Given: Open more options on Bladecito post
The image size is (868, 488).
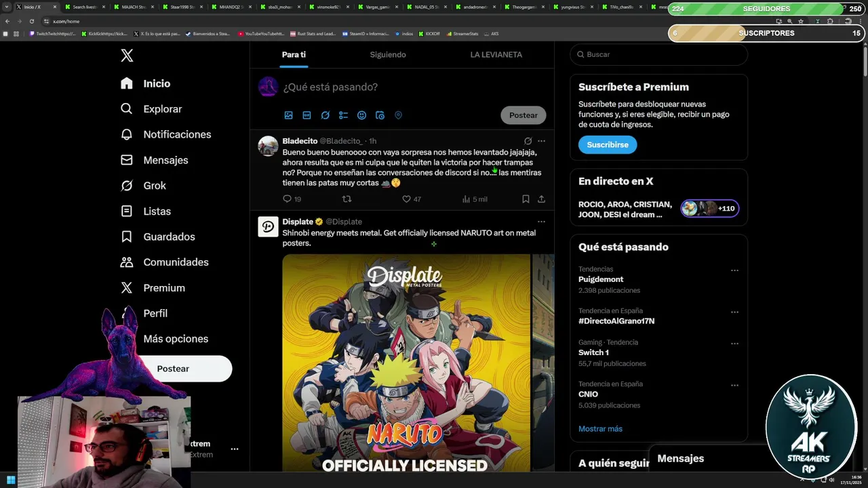Looking at the screenshot, I should pyautogui.click(x=541, y=141).
